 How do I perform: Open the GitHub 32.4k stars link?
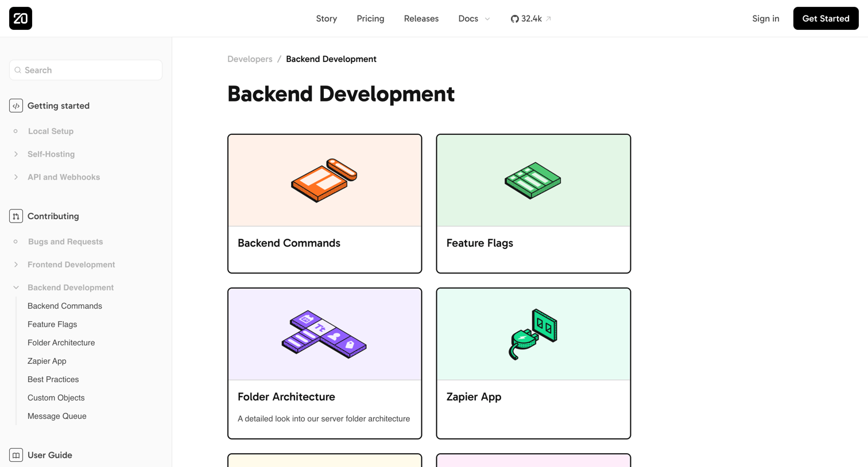pos(530,18)
